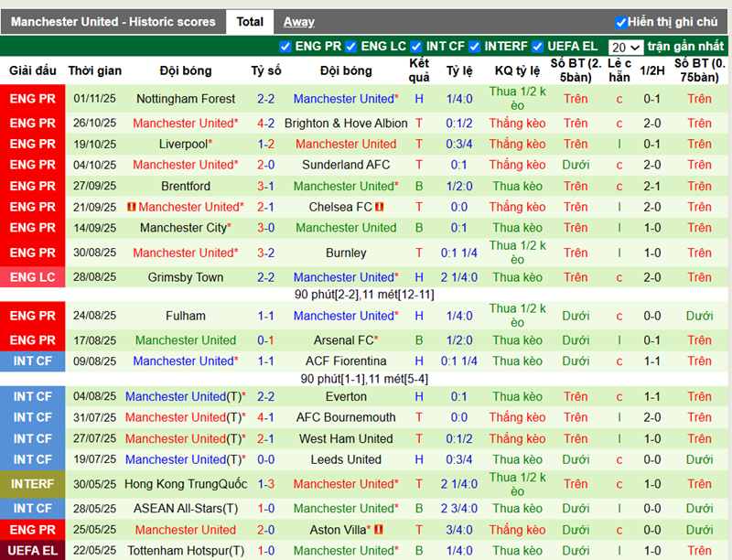
Task: Open Sunderland AFC team link
Action: click(346, 165)
